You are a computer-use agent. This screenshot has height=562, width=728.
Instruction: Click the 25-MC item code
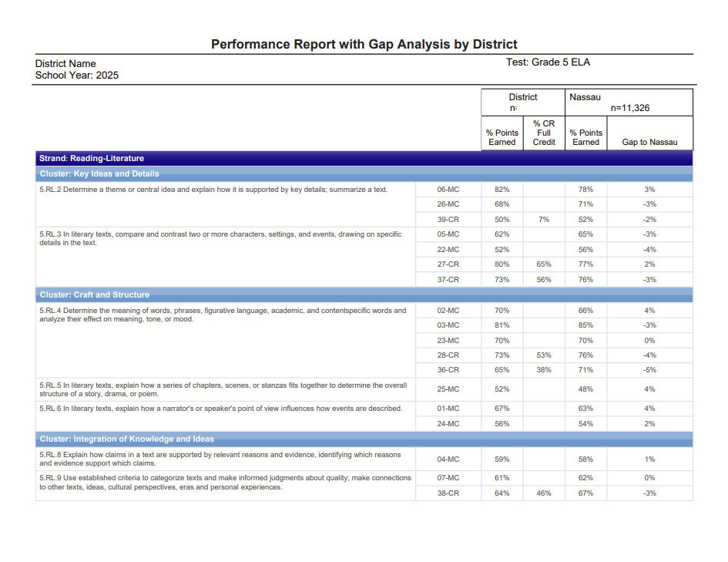tap(448, 389)
